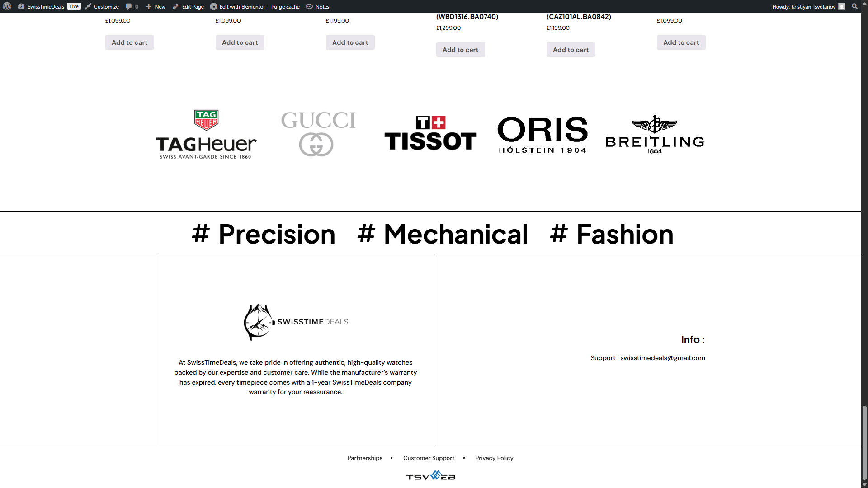Screen dimensions: 868x488
Task: Open the admin bar search magnifier
Action: tap(854, 6)
